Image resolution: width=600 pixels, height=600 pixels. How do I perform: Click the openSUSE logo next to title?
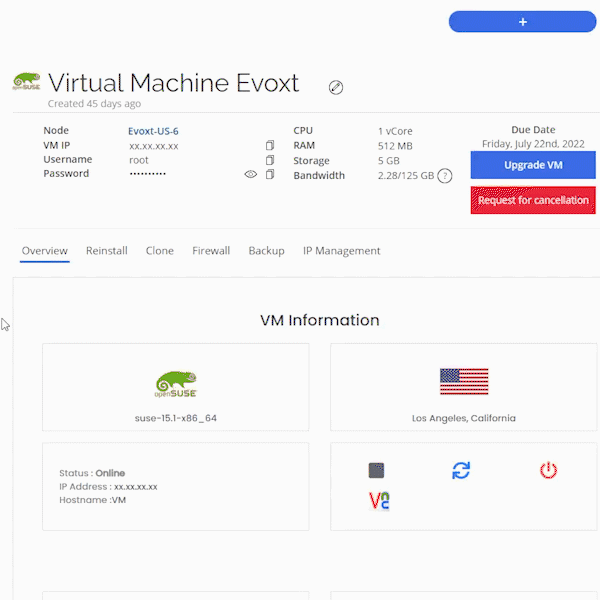tap(27, 82)
